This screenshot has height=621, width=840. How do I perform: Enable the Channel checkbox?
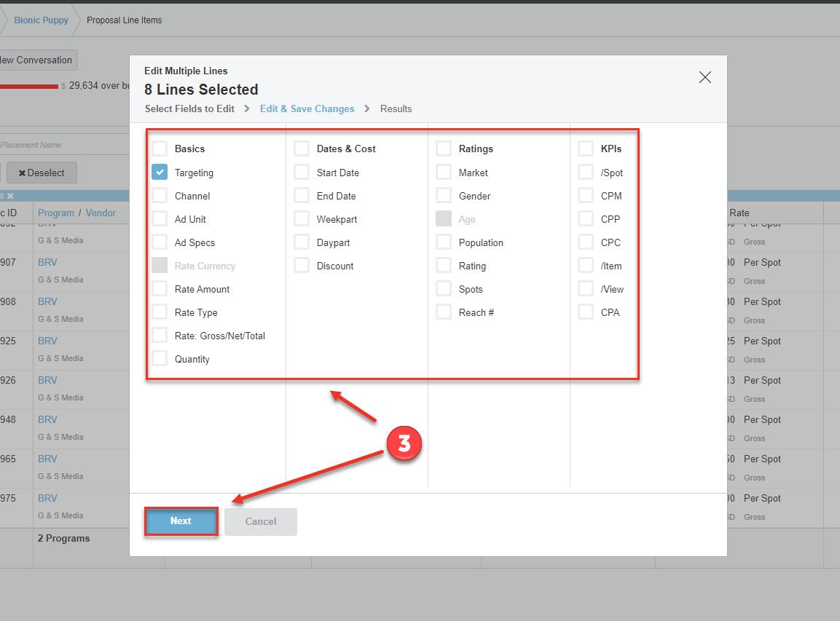tap(160, 196)
